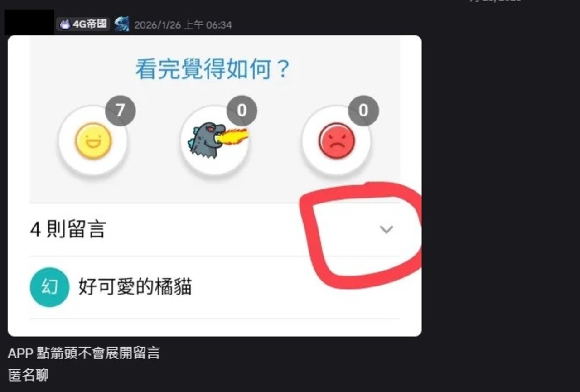Click the fire-breathing Godzilla reaction
The image size is (580, 392).
(x=214, y=141)
